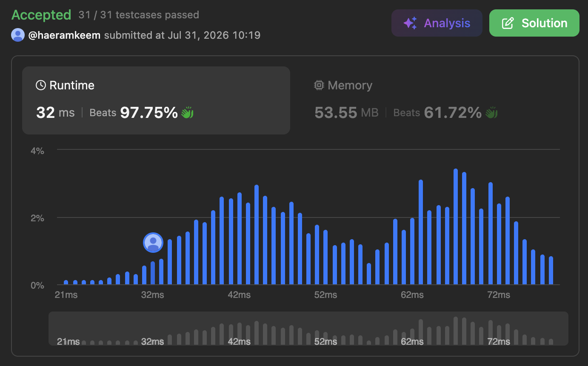Click the highlighted 32ms bar under avatar
Screen dimensions: 588x366
(153, 273)
